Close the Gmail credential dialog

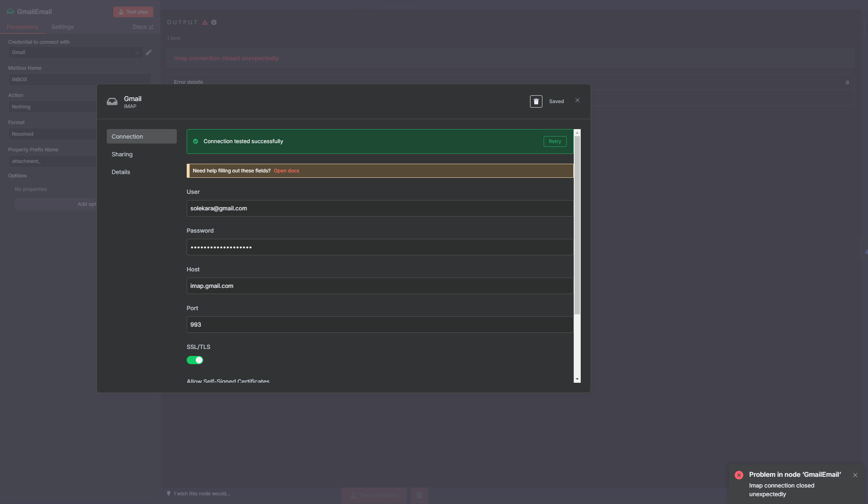coord(577,100)
